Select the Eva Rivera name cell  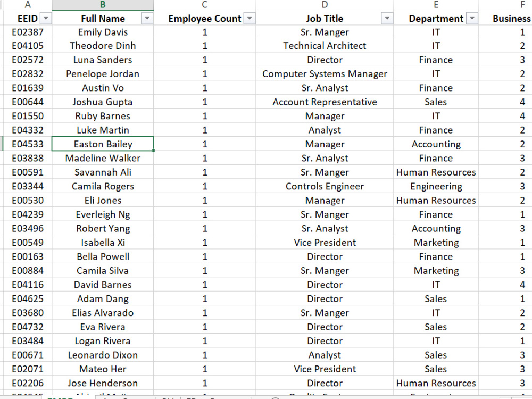click(103, 327)
